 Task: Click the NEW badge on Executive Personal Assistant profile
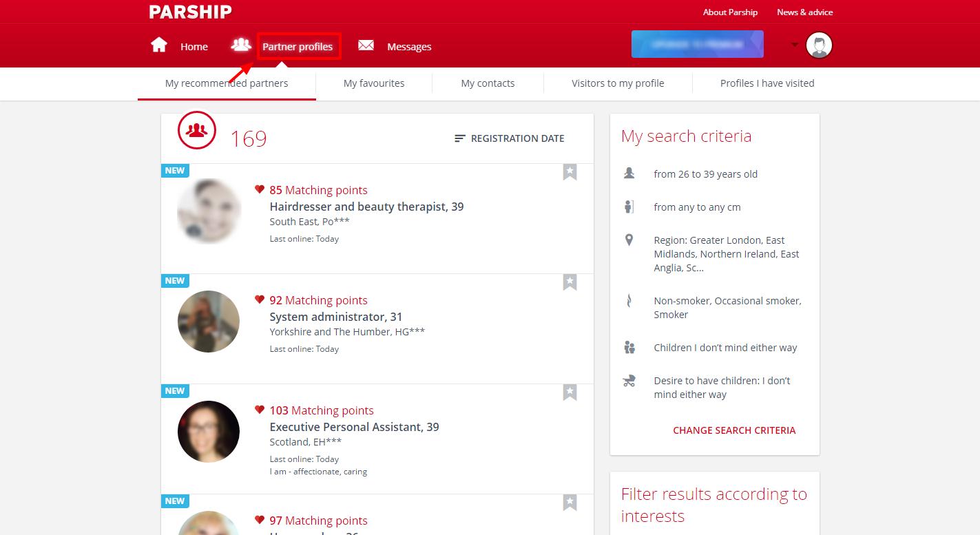(175, 391)
